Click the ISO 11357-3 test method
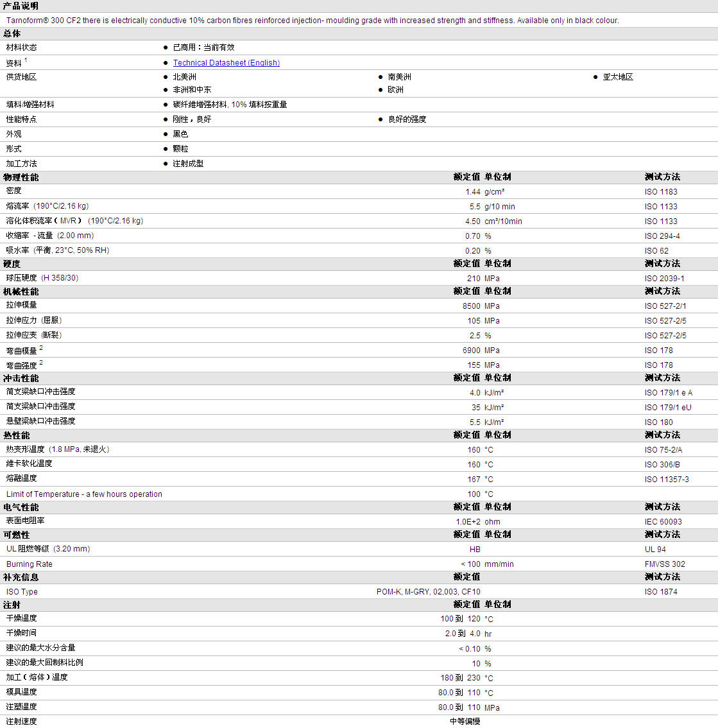Image resolution: width=718 pixels, height=728 pixels. click(x=667, y=480)
